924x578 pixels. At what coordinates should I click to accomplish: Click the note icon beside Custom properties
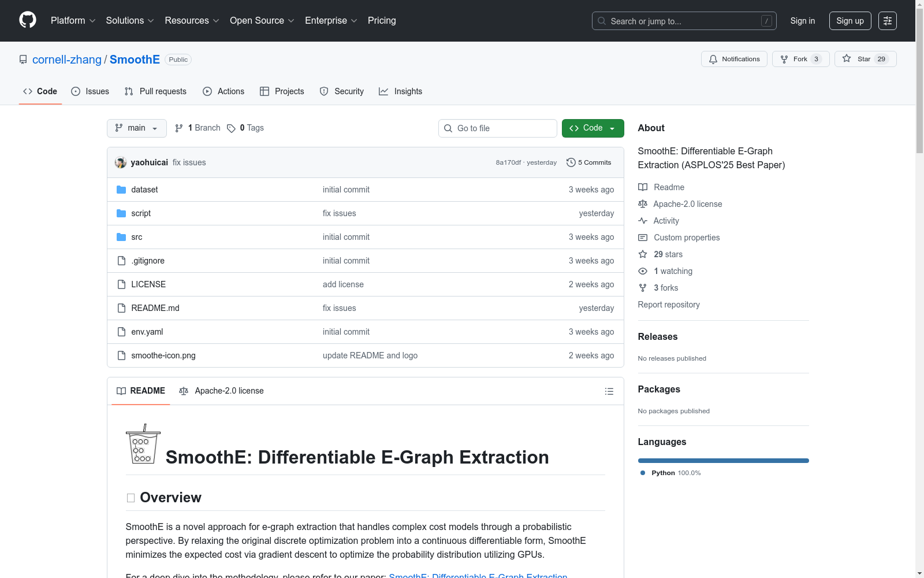point(643,238)
